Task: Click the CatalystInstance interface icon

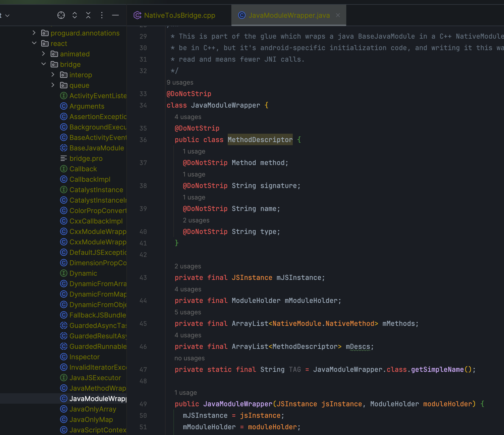Action: [x=64, y=190]
